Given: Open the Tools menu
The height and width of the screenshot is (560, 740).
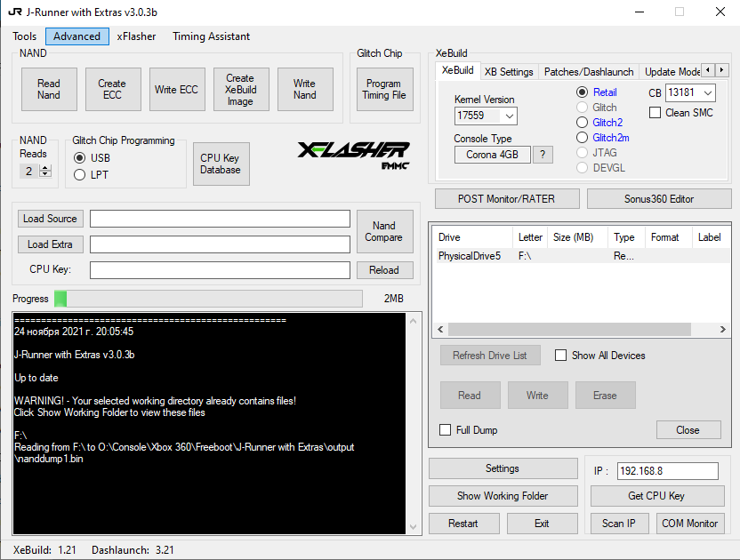Looking at the screenshot, I should pyautogui.click(x=25, y=36).
